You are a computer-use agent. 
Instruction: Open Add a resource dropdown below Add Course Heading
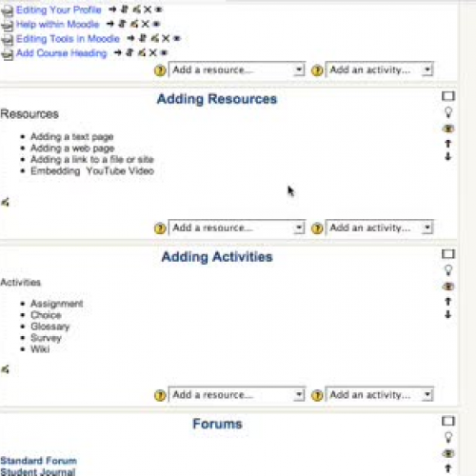237,69
